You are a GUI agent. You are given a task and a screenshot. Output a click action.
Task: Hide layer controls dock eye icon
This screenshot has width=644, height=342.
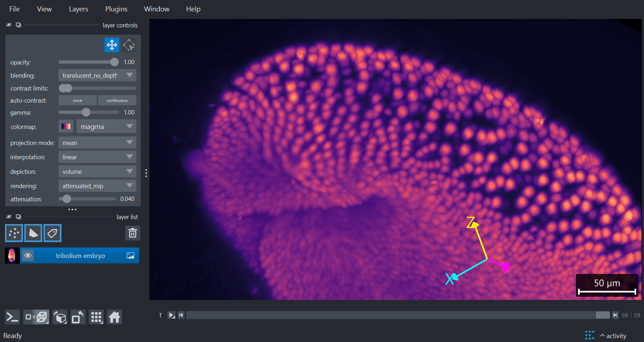[x=9, y=25]
